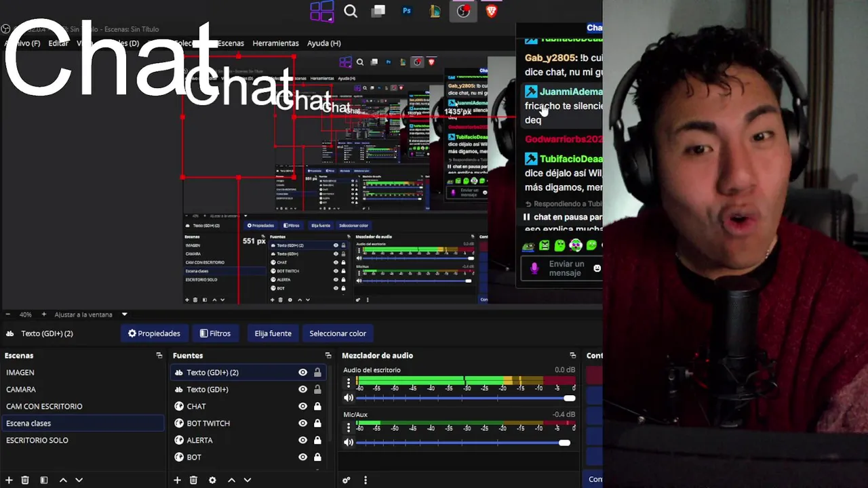This screenshot has height=488, width=868.
Task: Open the Escenas menu in menu bar
Action: tap(231, 43)
